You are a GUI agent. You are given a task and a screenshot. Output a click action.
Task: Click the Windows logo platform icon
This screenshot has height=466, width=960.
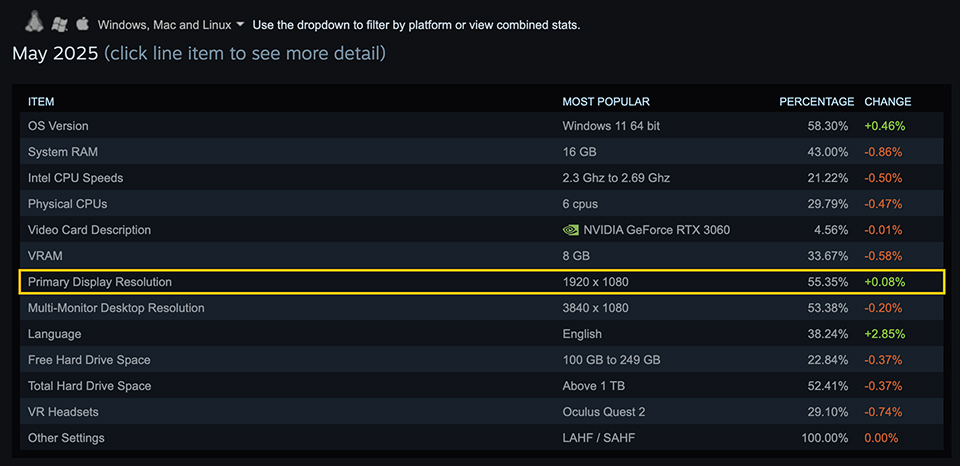pos(60,23)
